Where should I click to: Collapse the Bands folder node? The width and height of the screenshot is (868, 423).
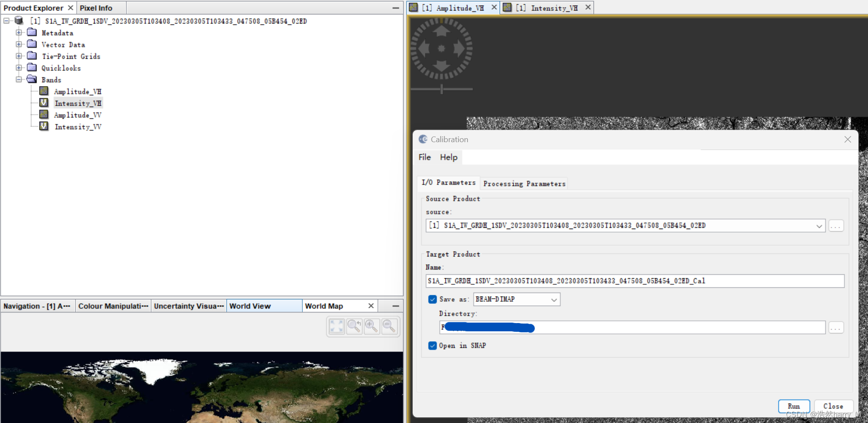pos(19,80)
